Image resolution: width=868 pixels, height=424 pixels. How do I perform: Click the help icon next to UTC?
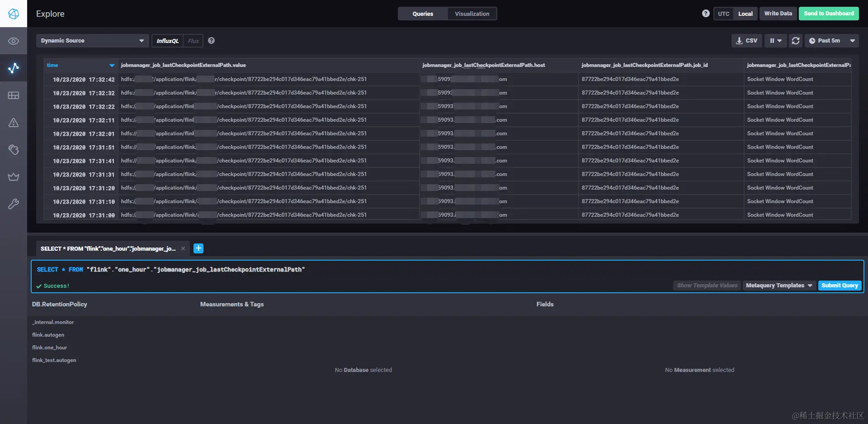pyautogui.click(x=706, y=14)
